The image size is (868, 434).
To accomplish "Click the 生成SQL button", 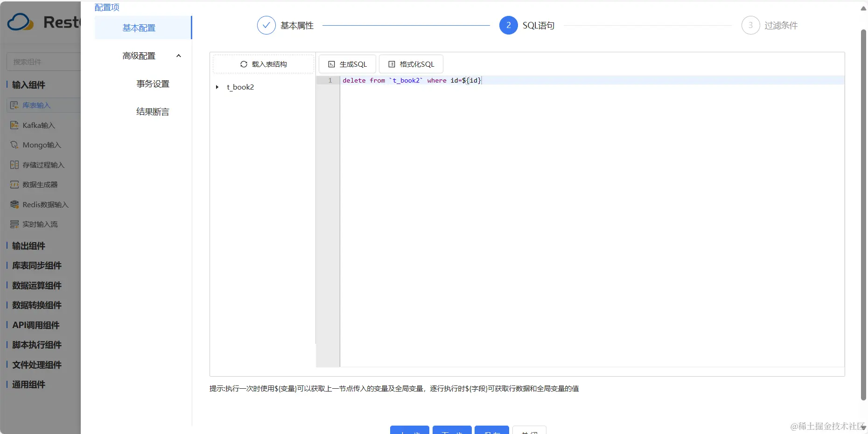I will coord(347,64).
